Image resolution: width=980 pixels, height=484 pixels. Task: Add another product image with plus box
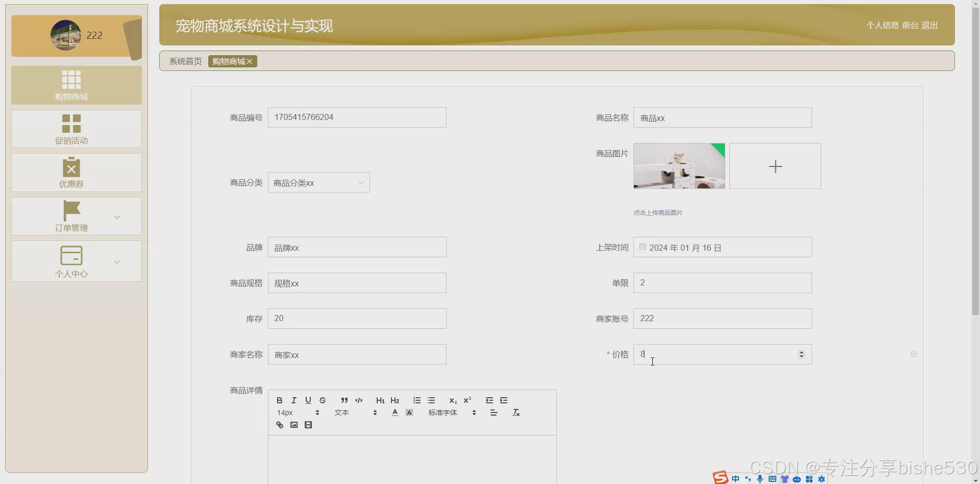[775, 166]
